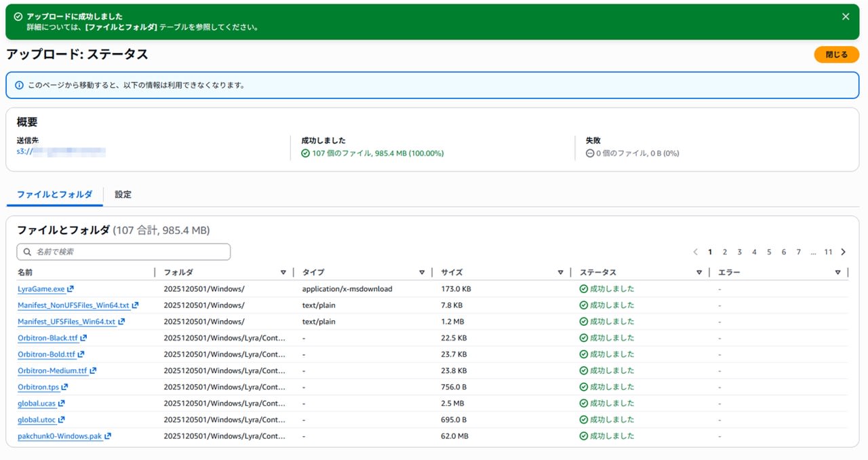
Task: Select the ファイルとフォルダ tab
Action: pyautogui.click(x=54, y=195)
